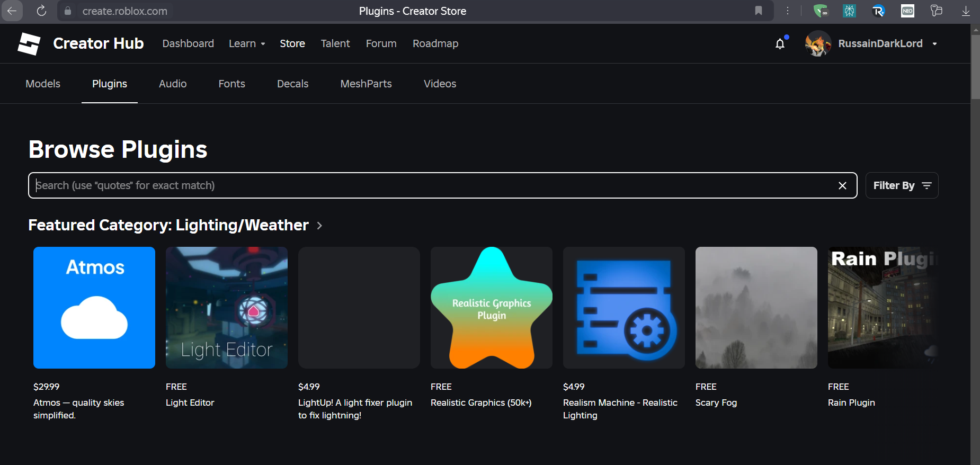Viewport: 980px width, 465px height.
Task: Open the blank LightUp! plugin thumbnail
Action: click(359, 308)
